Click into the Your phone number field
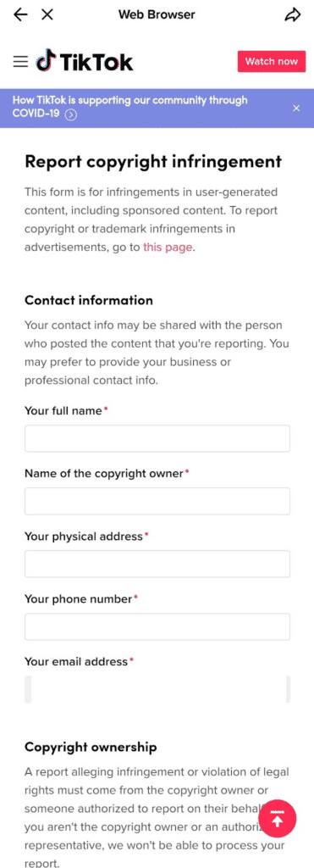 (157, 626)
